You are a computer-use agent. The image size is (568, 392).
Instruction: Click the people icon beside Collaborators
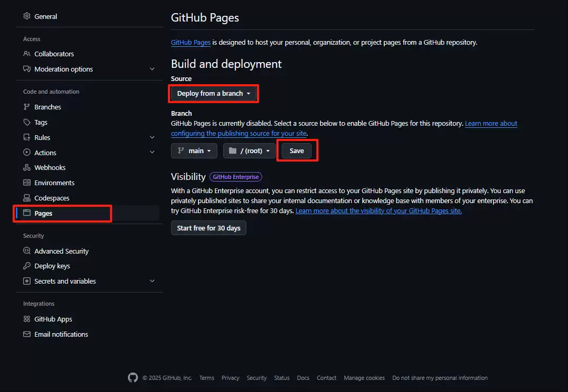coord(27,54)
